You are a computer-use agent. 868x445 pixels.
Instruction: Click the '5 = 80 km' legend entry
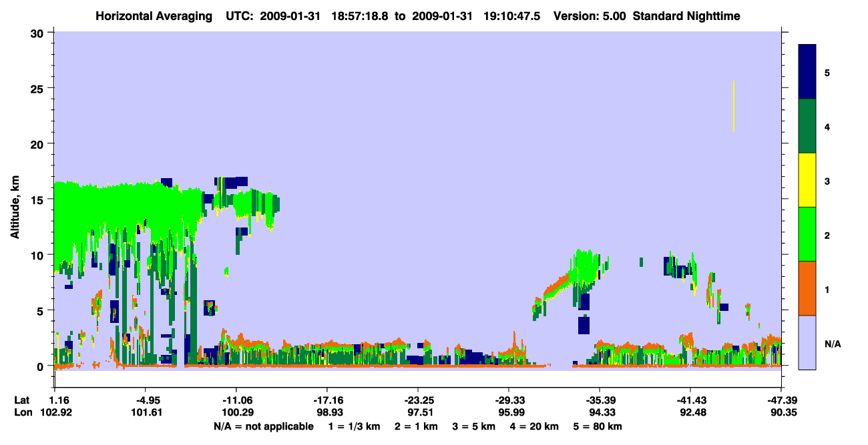coord(598,426)
